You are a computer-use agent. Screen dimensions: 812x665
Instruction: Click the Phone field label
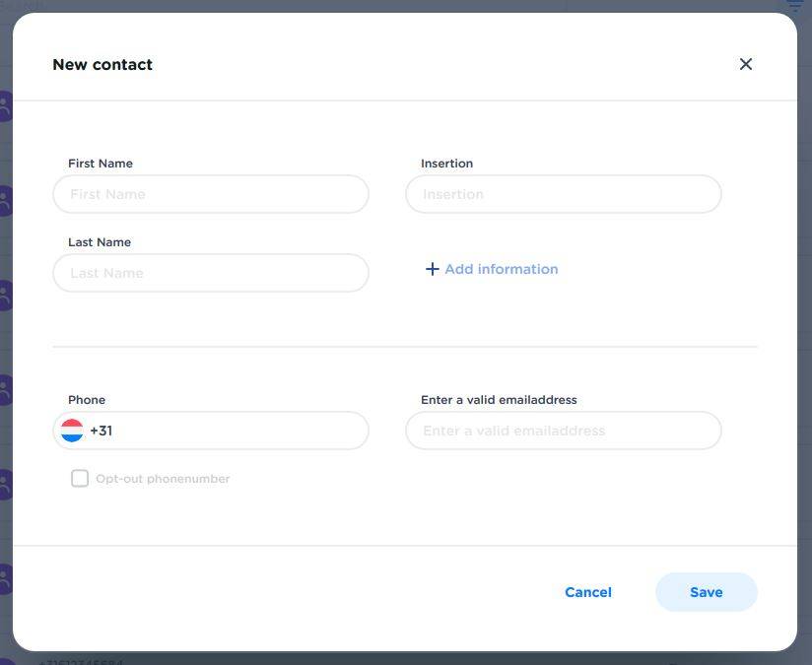[87, 400]
